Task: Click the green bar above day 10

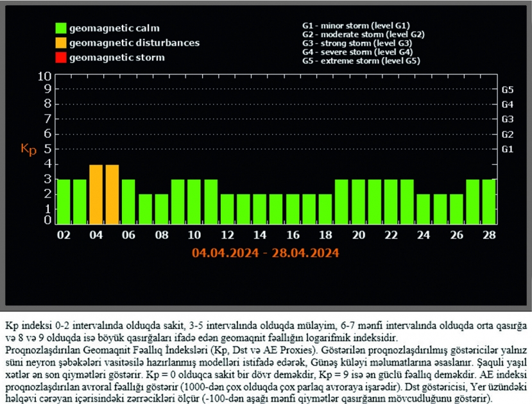Action: (x=194, y=201)
